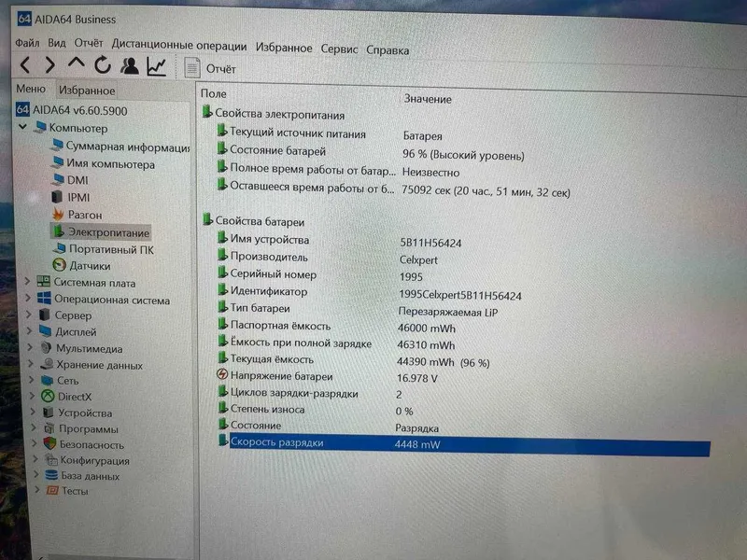Image resolution: width=747 pixels, height=560 pixels.
Task: Select the Разгон flame icon item
Action: click(x=58, y=215)
